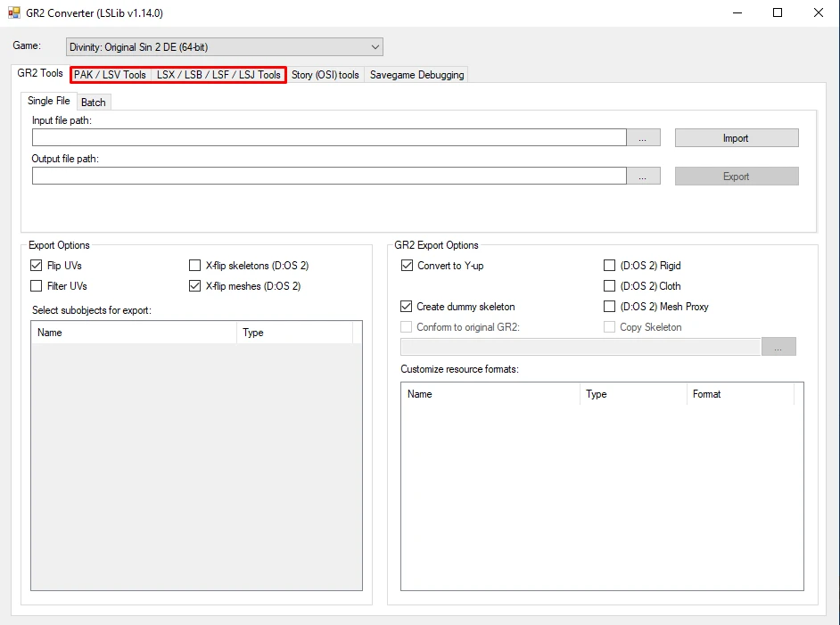Viewport: 840px width, 625px height.
Task: Enable the (D:OS 2) Cloth option
Action: click(609, 286)
